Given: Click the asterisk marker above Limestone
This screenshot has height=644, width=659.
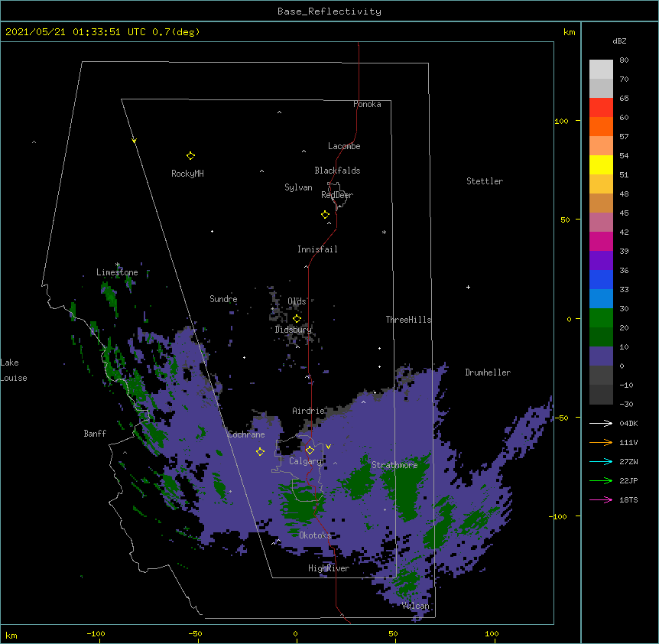Looking at the screenshot, I should tap(118, 265).
